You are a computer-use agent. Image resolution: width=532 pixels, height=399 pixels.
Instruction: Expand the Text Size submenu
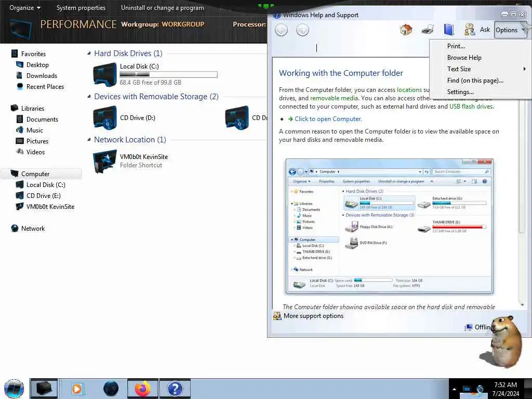coord(481,69)
